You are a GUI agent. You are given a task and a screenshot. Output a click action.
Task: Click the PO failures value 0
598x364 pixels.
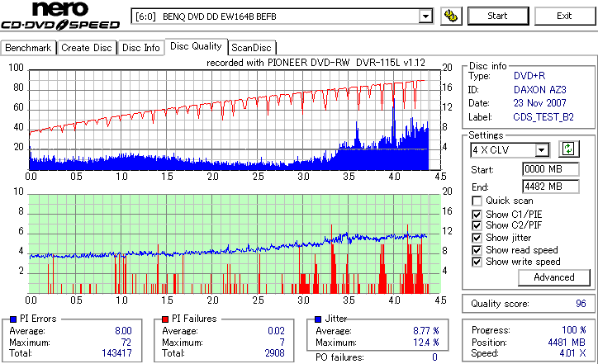pyautogui.click(x=434, y=357)
